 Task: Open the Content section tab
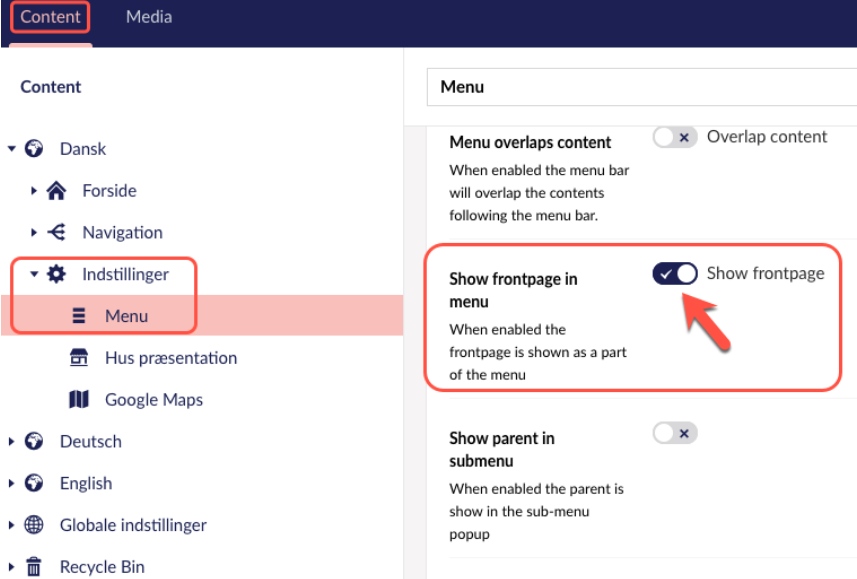[x=50, y=16]
